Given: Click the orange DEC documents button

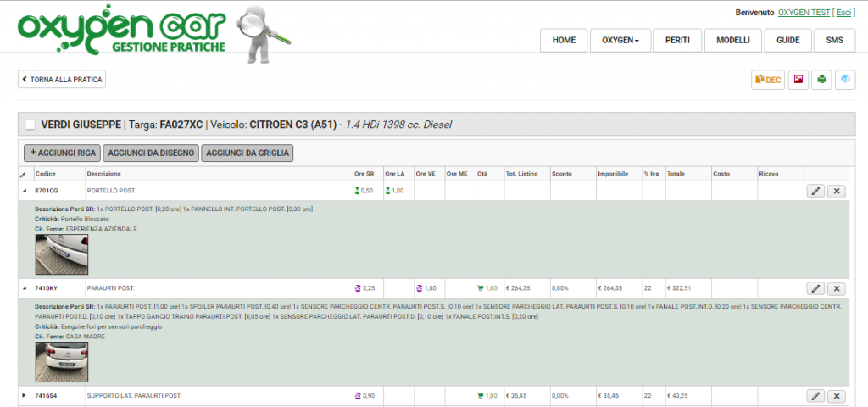Looking at the screenshot, I should pyautogui.click(x=767, y=80).
